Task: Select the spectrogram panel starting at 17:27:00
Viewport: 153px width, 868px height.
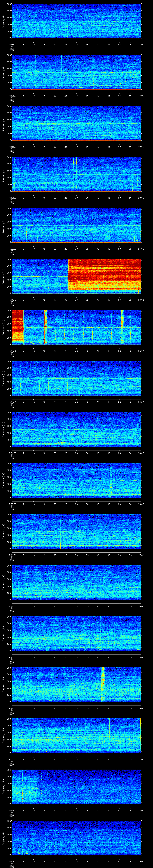Action: [76, 583]
